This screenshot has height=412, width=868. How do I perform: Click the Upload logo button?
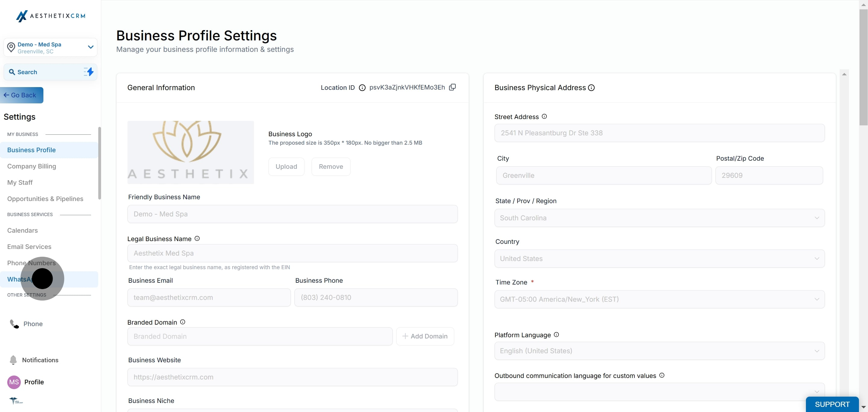point(286,166)
